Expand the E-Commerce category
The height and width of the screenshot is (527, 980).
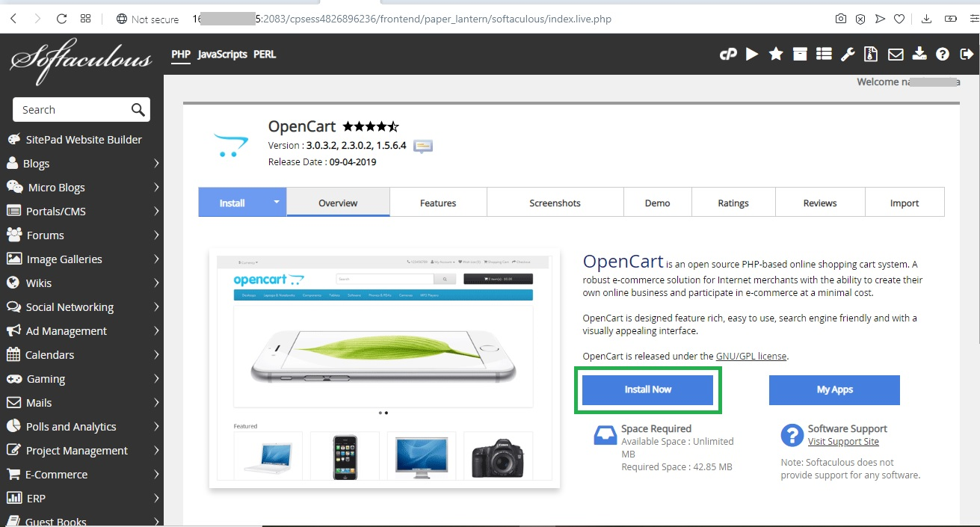[156, 474]
